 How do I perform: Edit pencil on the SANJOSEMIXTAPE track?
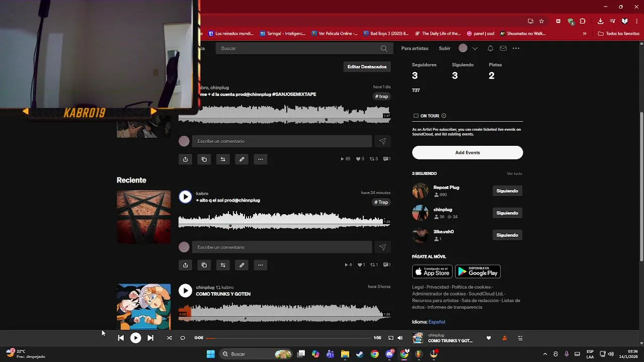(242, 159)
